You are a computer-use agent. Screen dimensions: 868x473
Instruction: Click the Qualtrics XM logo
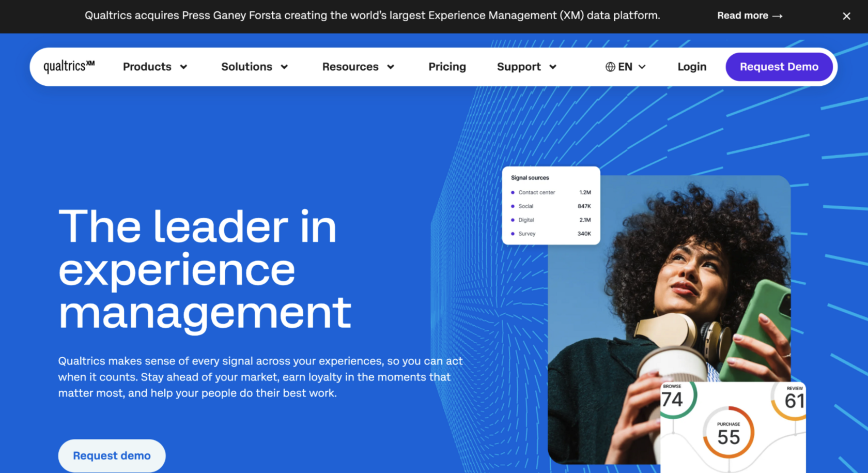69,66
